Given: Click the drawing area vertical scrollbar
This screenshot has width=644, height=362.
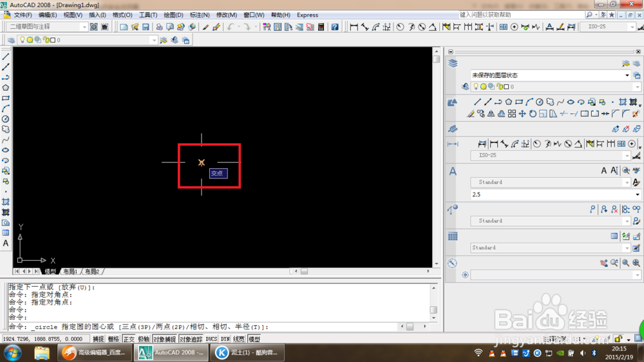Looking at the screenshot, I should pyautogui.click(x=436, y=157).
